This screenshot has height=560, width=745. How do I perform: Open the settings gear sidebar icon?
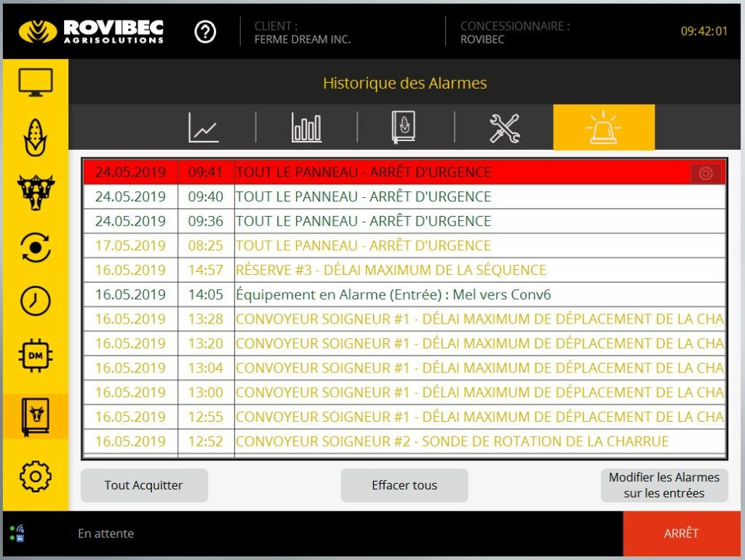tap(36, 476)
